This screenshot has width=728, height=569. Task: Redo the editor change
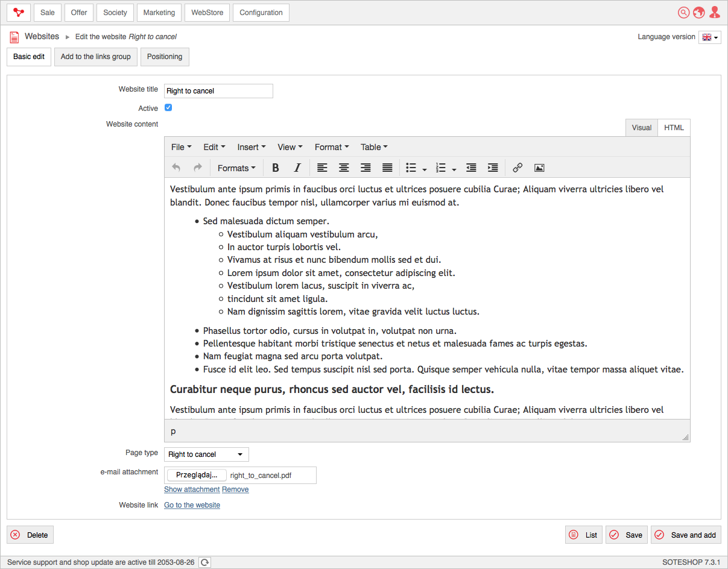(x=197, y=168)
